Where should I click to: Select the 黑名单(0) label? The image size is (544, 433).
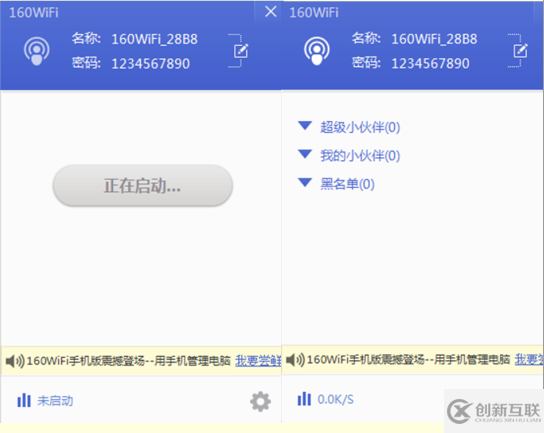coord(347,184)
